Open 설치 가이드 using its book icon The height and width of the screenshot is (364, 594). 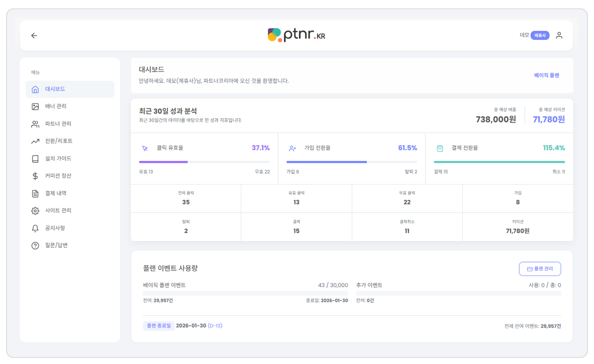[x=35, y=158]
